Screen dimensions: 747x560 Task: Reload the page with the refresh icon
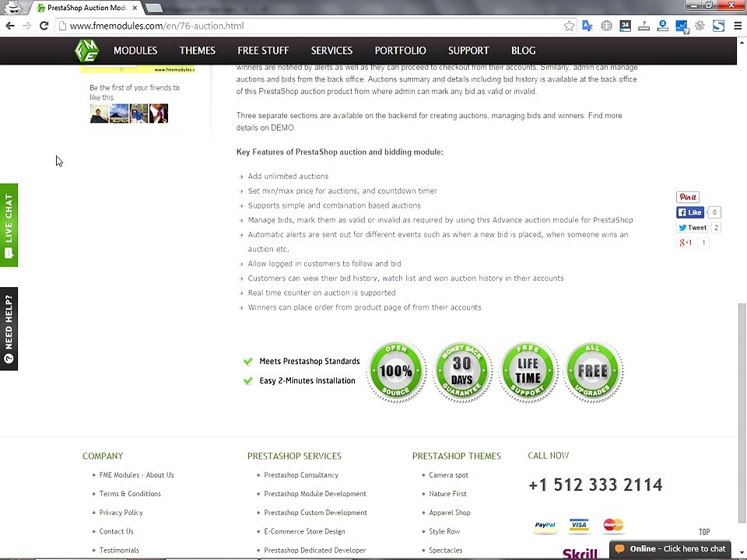tap(44, 26)
